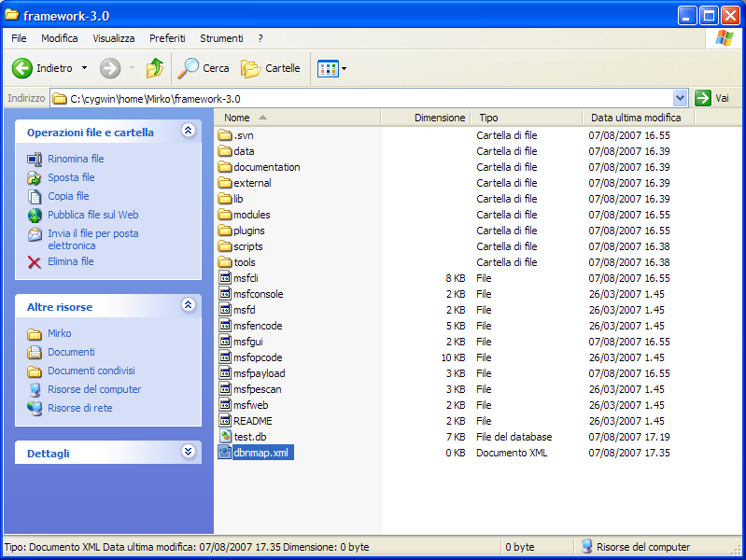Open the Visualizza menu
746x560 pixels.
(114, 38)
